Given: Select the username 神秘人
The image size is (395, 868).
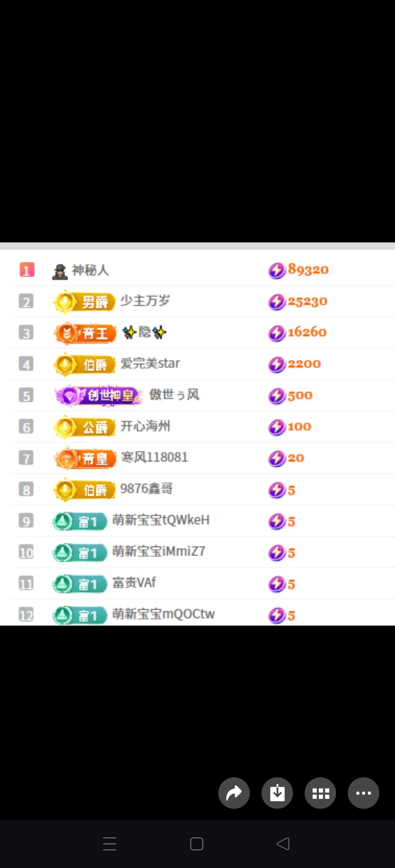Looking at the screenshot, I should 90,270.
